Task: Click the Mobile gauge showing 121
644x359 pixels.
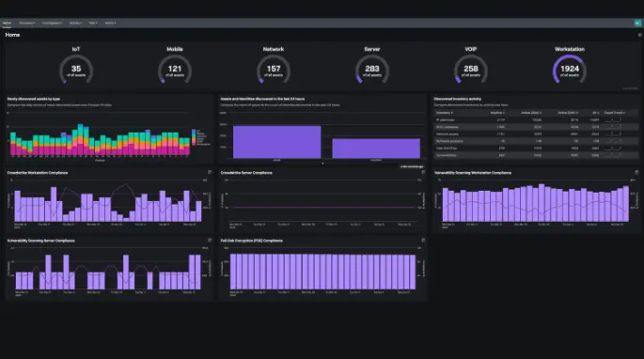Action: pyautogui.click(x=175, y=69)
